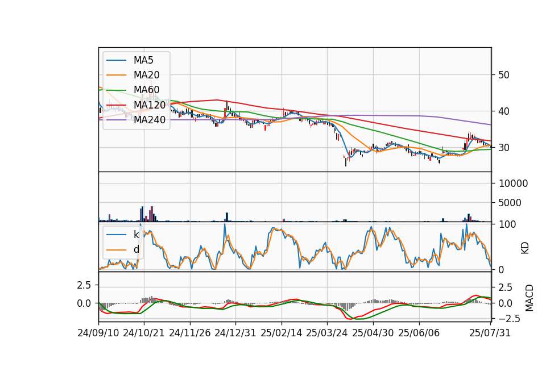Click the 24/11/26 date label
This screenshot has height=392, width=546.
(x=190, y=333)
